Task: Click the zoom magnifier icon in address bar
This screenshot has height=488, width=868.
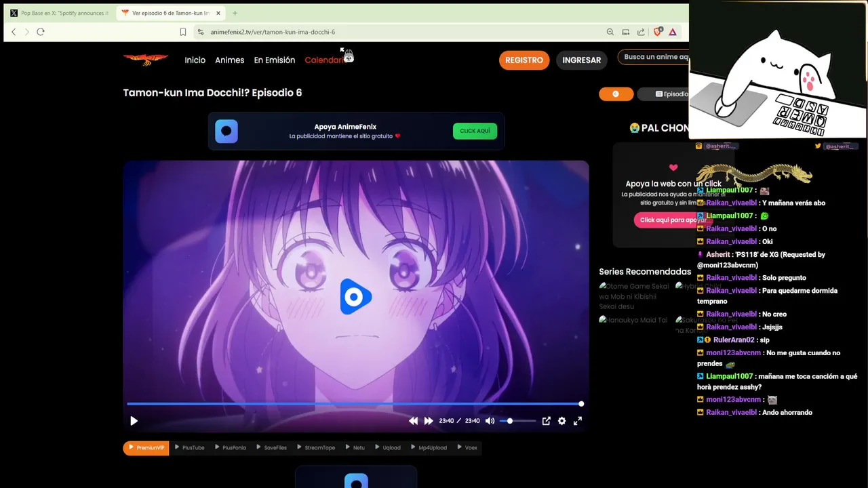Action: tap(610, 32)
